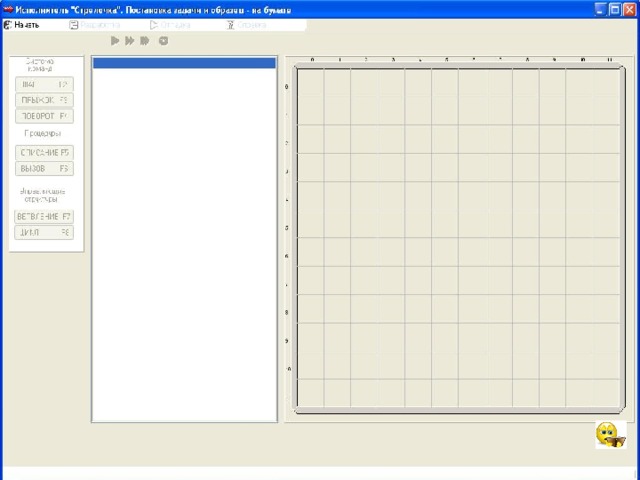Screen dimensions: 640x480
Task: Click the triple-arrow run-to-end icon
Action: [x=145, y=40]
